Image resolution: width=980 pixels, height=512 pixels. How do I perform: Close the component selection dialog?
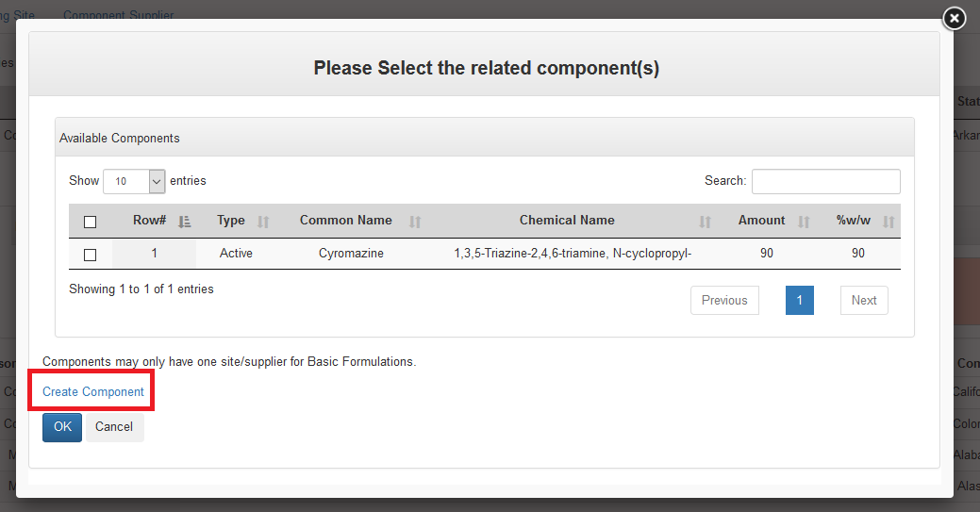point(954,18)
